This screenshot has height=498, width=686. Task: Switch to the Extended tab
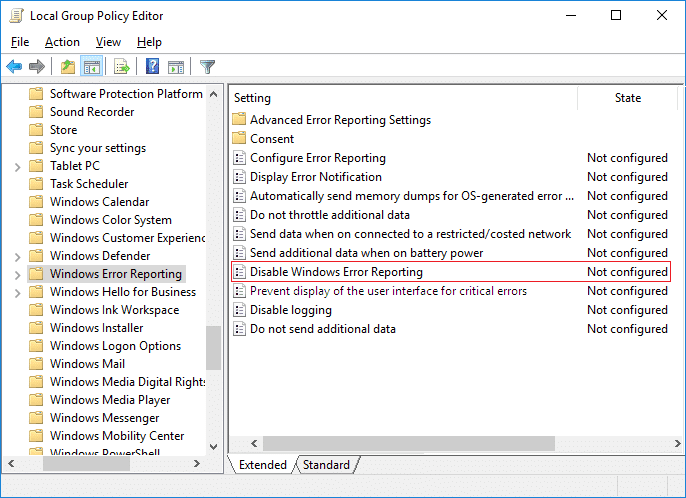262,465
